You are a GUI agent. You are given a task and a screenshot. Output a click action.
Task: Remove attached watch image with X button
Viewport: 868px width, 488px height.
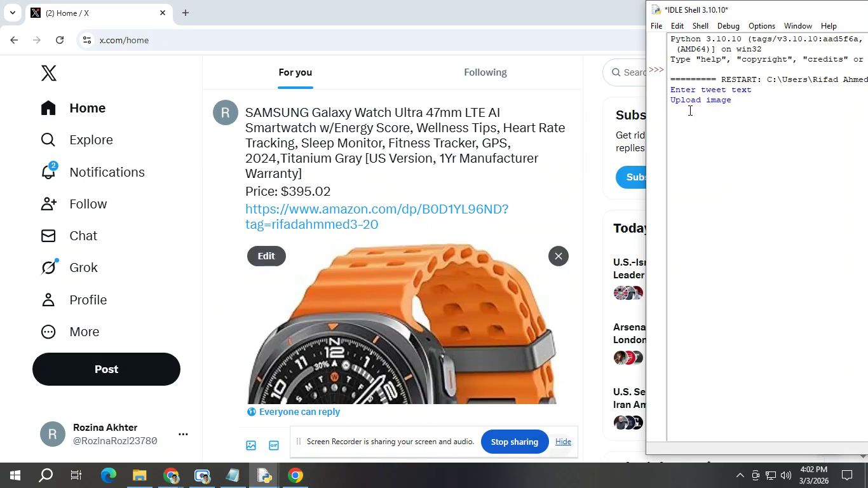(x=558, y=256)
